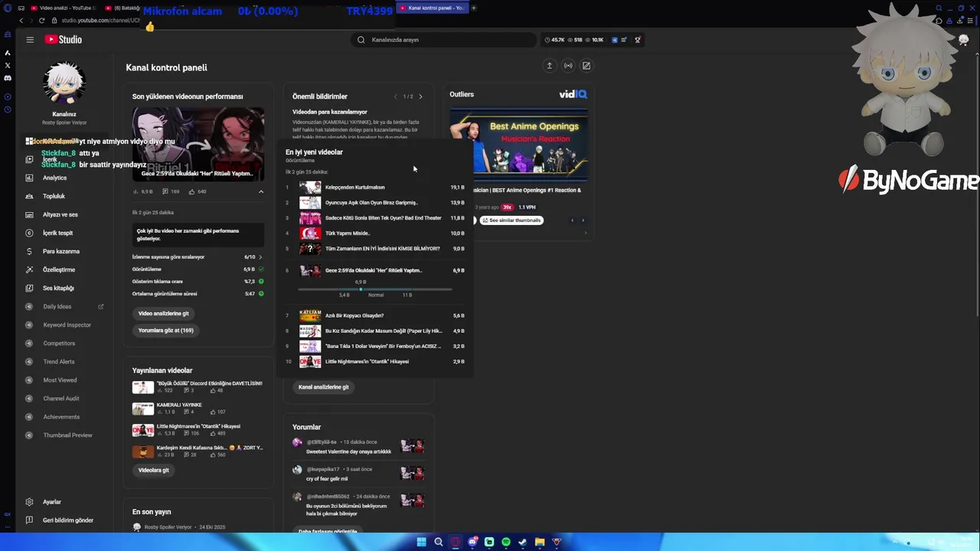Open Altyazı ve ses in the sidebar
Screen dimensions: 980x551
pyautogui.click(x=60, y=214)
